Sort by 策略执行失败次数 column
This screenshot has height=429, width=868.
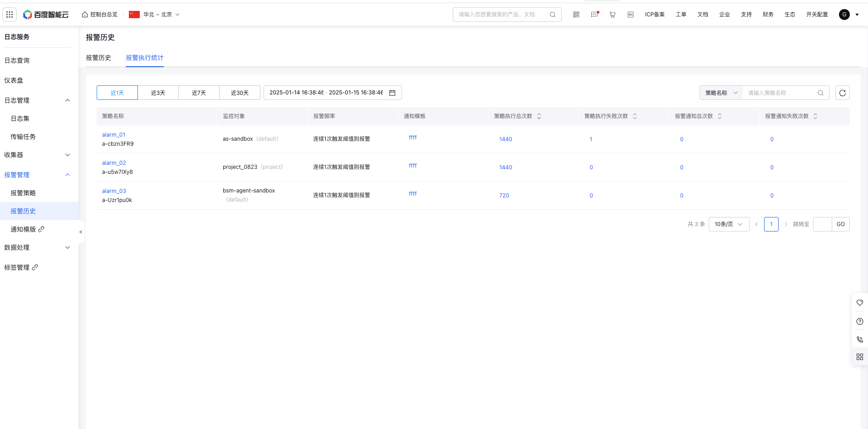(635, 116)
